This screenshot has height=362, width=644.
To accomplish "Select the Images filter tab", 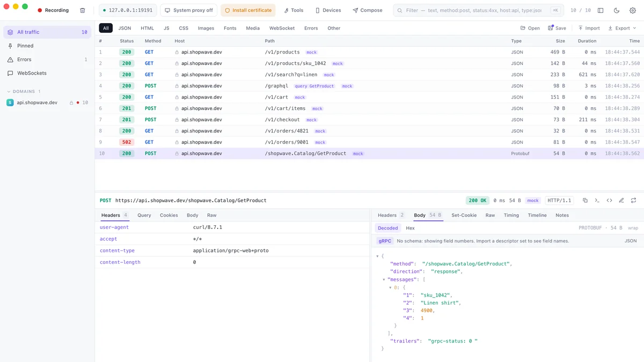I will [x=206, y=28].
